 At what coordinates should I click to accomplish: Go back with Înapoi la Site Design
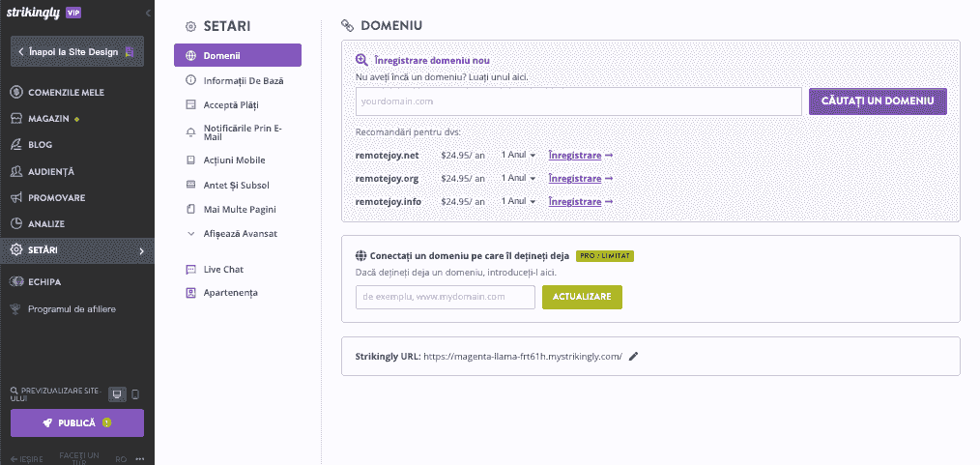tap(77, 52)
